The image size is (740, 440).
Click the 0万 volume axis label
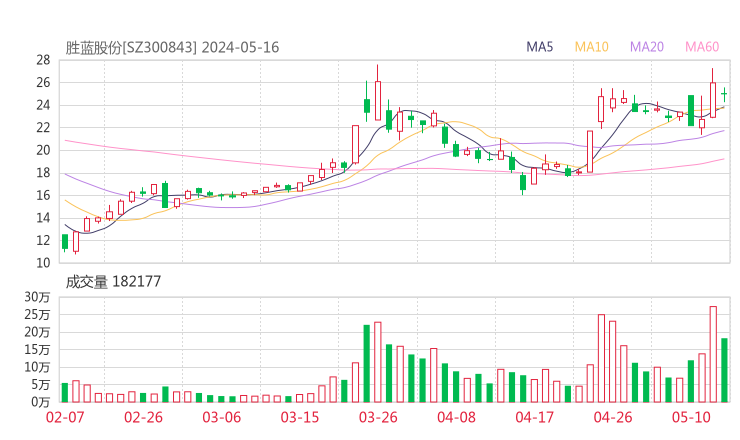point(41,402)
